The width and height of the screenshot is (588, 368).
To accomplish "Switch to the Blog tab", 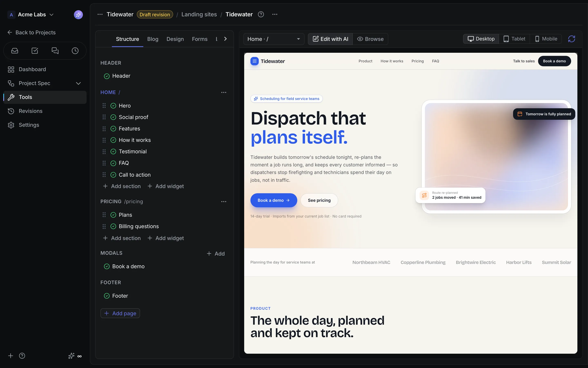I will coord(153,39).
